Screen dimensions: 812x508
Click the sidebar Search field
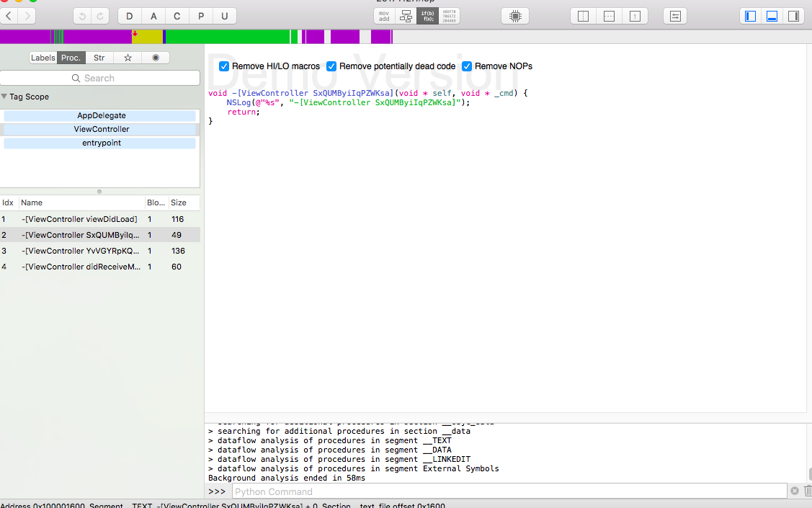tap(100, 79)
